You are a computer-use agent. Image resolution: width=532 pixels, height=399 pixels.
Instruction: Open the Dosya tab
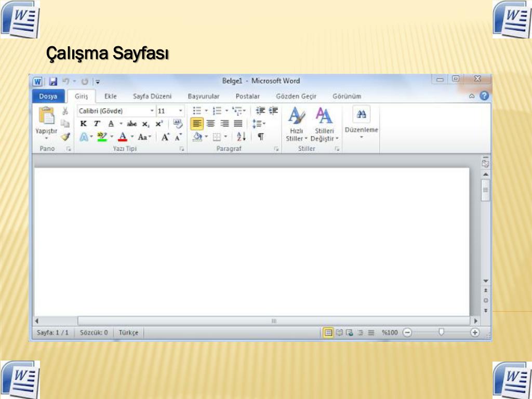48,96
